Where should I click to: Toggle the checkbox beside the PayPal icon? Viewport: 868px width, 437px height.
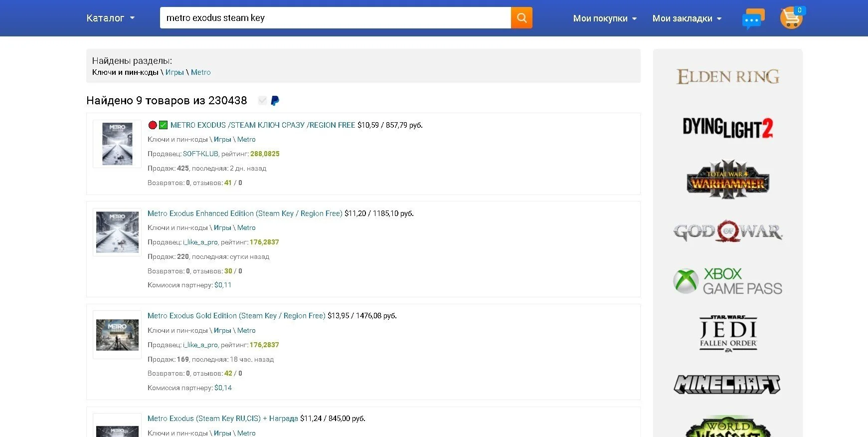click(262, 101)
